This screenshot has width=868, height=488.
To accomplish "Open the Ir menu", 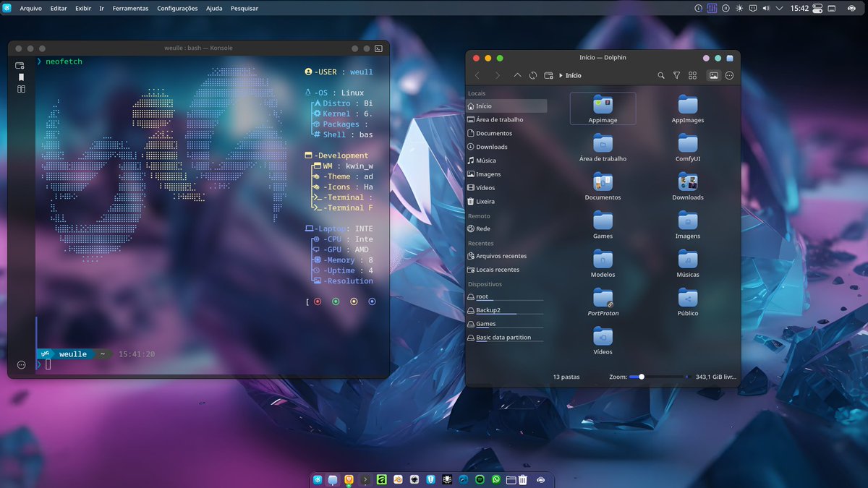I will [x=101, y=8].
